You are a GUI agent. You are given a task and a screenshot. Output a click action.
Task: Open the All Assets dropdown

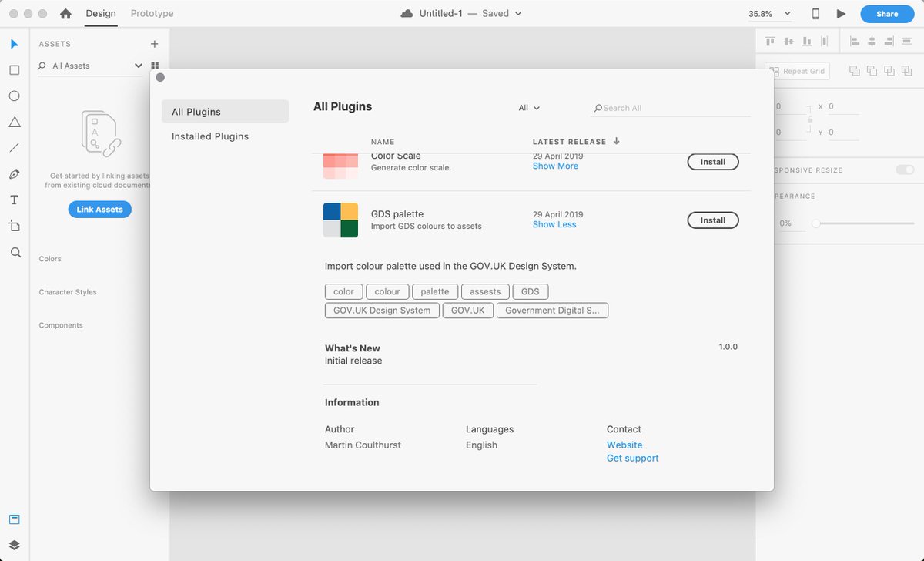tap(90, 66)
